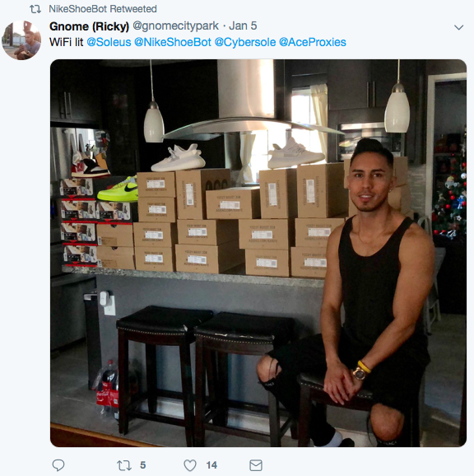
Task: Click the green Nike sneaker in photo
Action: (x=118, y=189)
